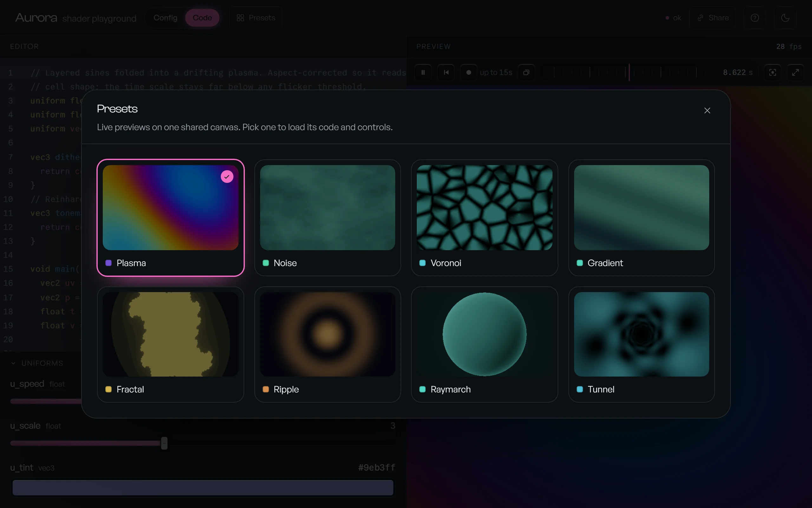Restart preview with skip-to-start icon
Image resolution: width=812 pixels, height=508 pixels.
coord(446,72)
